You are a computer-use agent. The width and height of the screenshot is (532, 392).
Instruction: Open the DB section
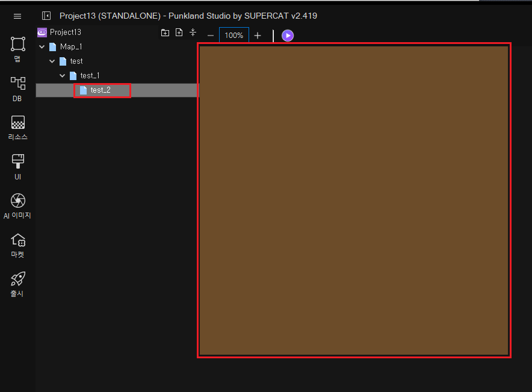[17, 88]
